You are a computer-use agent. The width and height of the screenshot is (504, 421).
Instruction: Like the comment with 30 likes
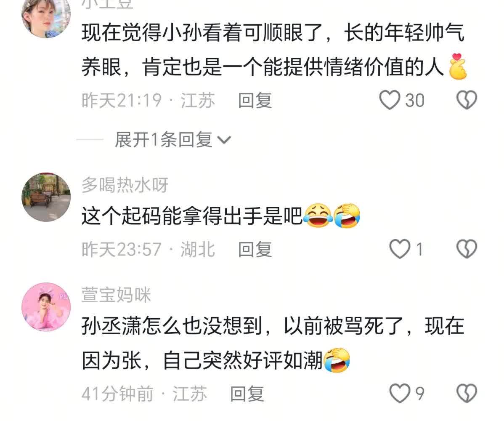click(x=390, y=100)
